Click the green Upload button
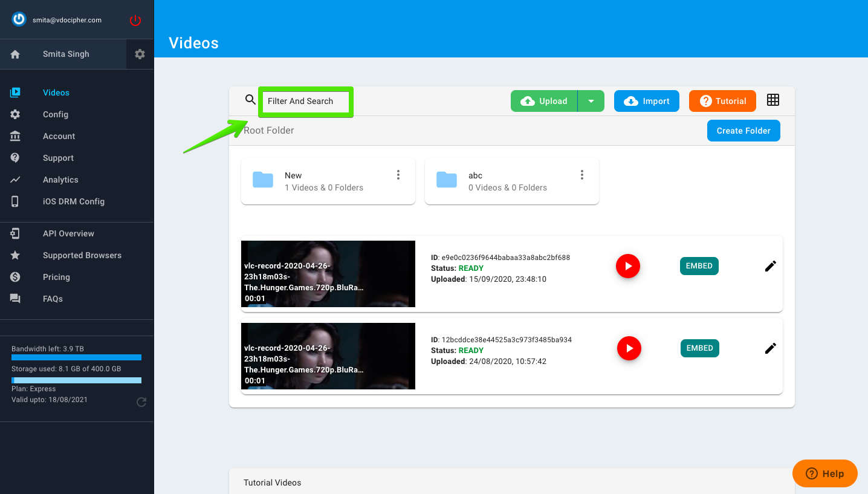The width and height of the screenshot is (868, 494). coord(545,101)
